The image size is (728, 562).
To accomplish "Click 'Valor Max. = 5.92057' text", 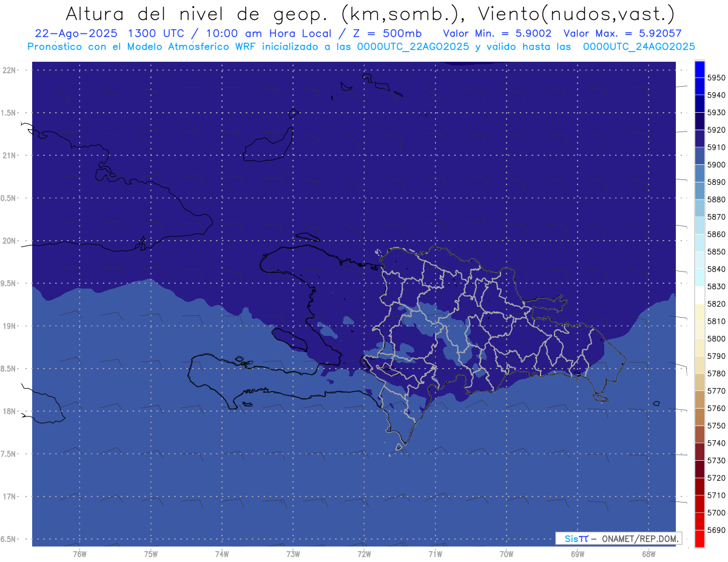I will (622, 33).
